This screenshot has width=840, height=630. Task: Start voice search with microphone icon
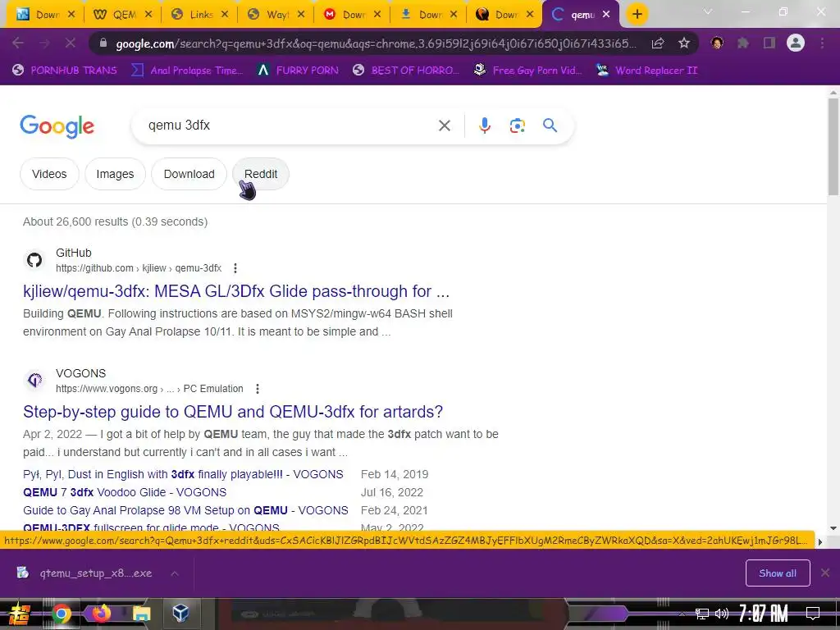click(x=484, y=126)
